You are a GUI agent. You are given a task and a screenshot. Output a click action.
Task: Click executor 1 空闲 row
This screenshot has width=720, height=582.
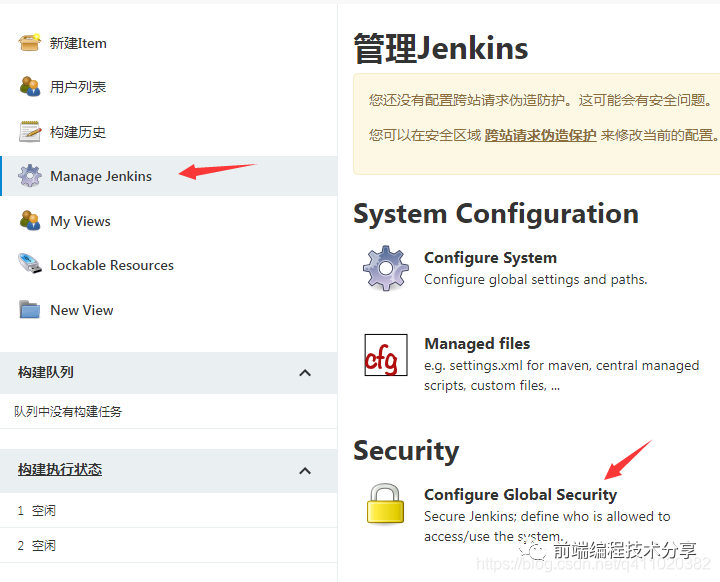169,510
